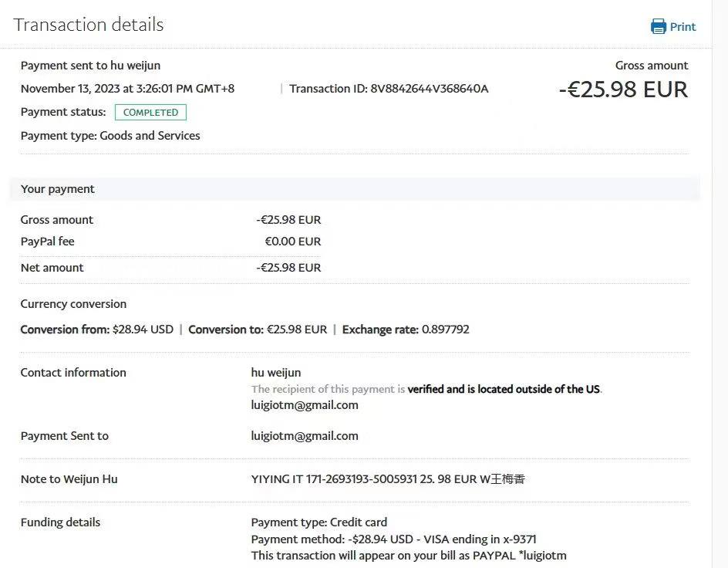Click the VISA ending in x-9371 line
728x568 pixels.
pos(393,539)
